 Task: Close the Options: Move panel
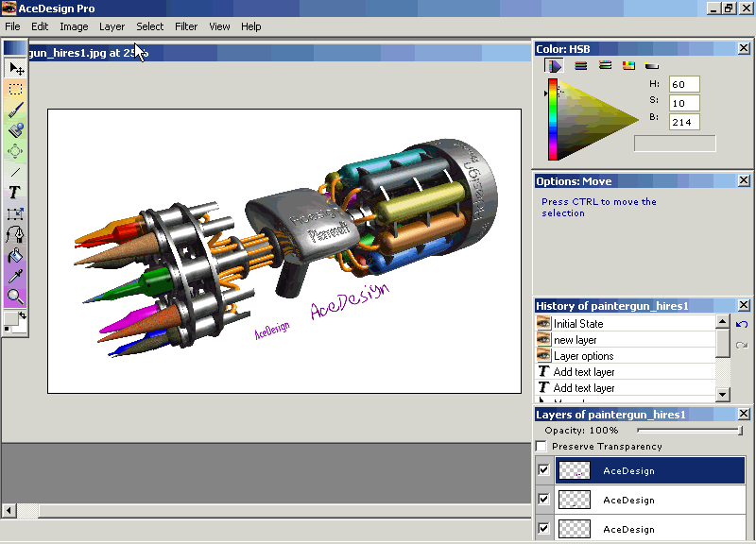(744, 180)
